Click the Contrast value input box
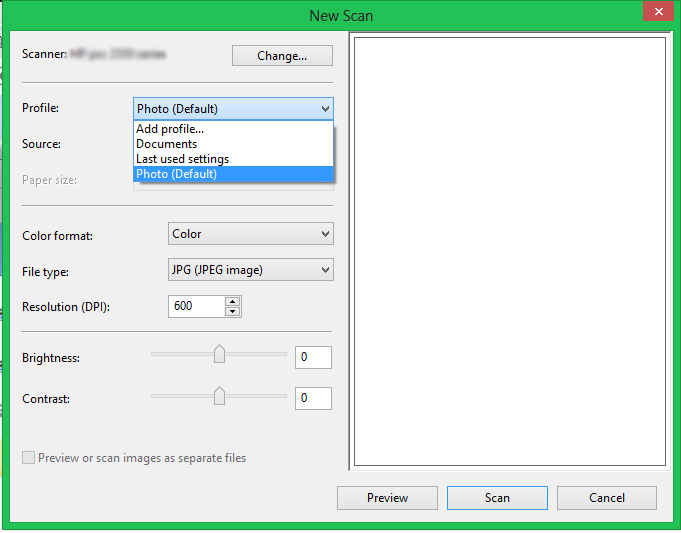 click(x=313, y=398)
